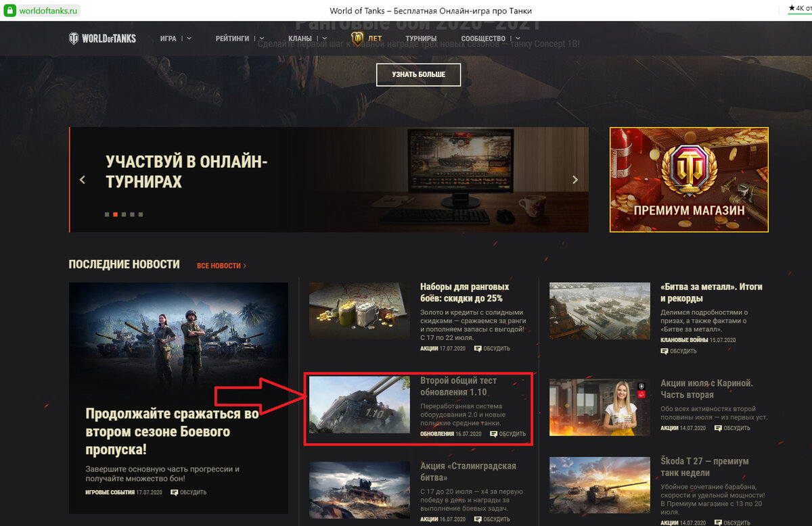The image size is (812, 526).
Task: Click the ПРЕМИУМ МАГАЗИН banner
Action: point(689,179)
